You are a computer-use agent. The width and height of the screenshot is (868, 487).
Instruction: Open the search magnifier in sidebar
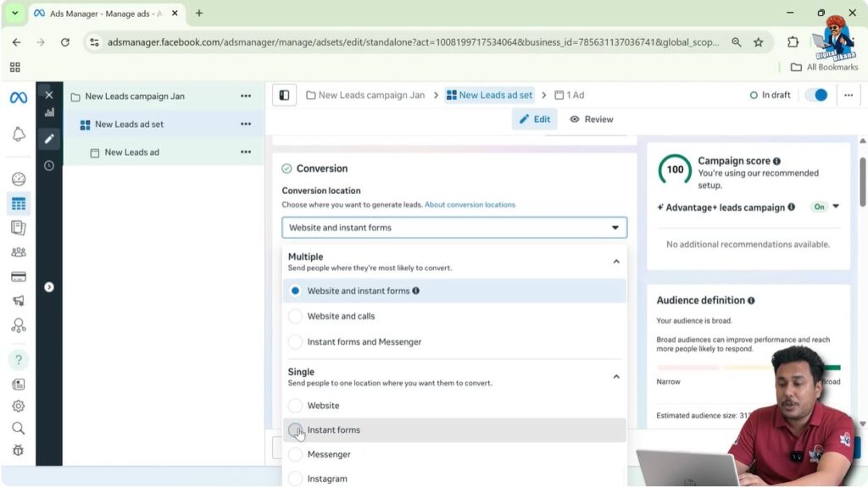tap(19, 429)
